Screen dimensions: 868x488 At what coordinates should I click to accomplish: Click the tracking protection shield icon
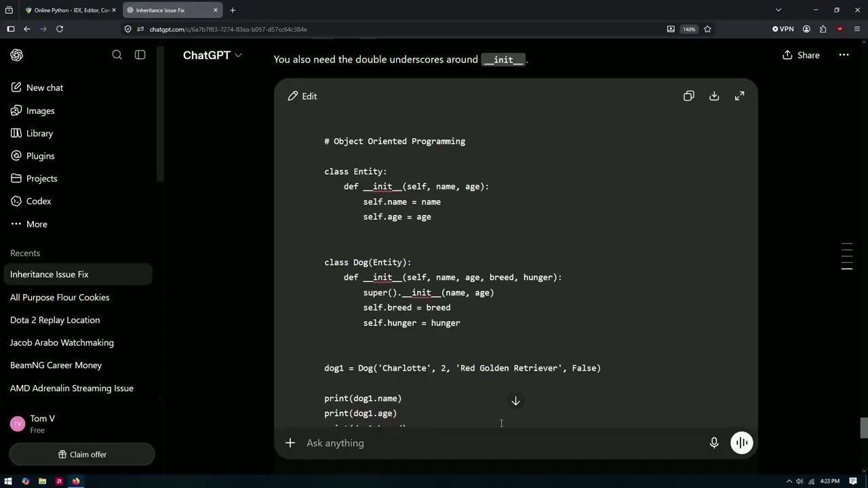(128, 29)
